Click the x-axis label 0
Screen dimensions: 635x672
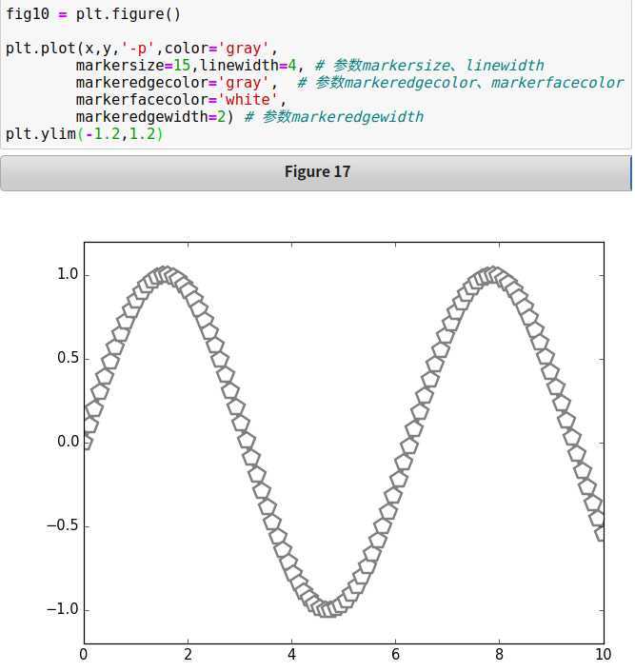tap(84, 655)
